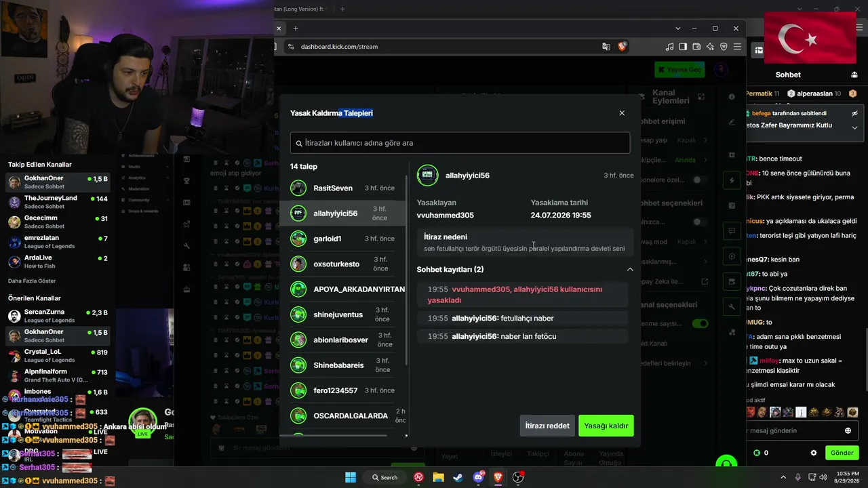The width and height of the screenshot is (868, 488).
Task: Unpin the pinned chat message
Action: [x=855, y=113]
